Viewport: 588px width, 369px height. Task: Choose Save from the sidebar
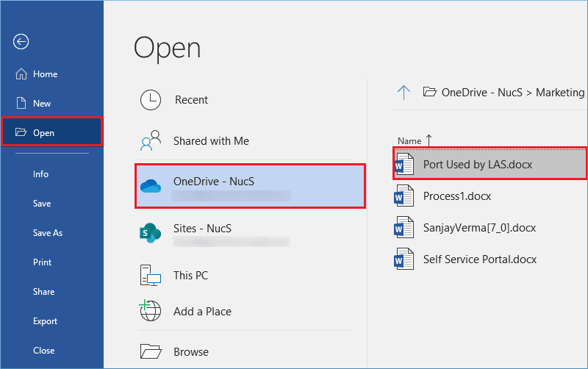tap(42, 204)
